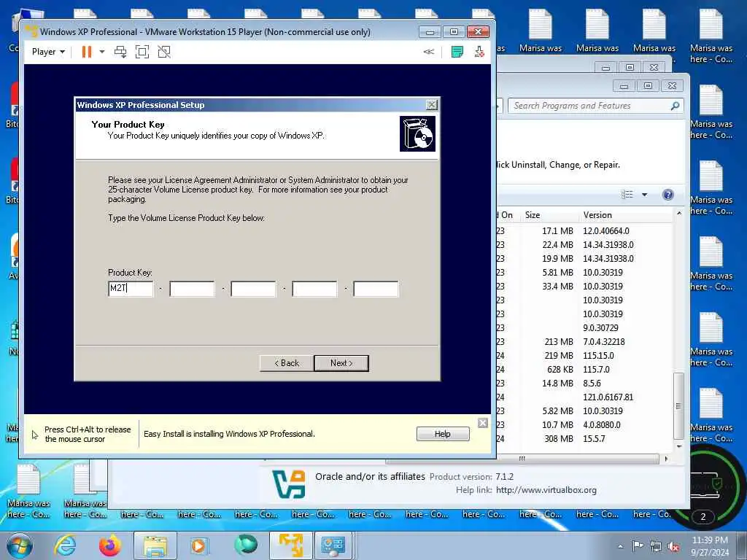Open Programs and Features help icon
747x560 pixels.
668,194
